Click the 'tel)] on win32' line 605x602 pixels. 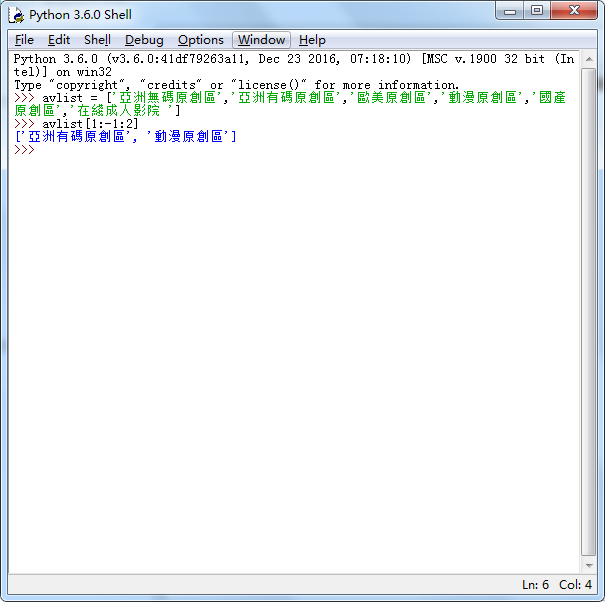click(x=63, y=72)
